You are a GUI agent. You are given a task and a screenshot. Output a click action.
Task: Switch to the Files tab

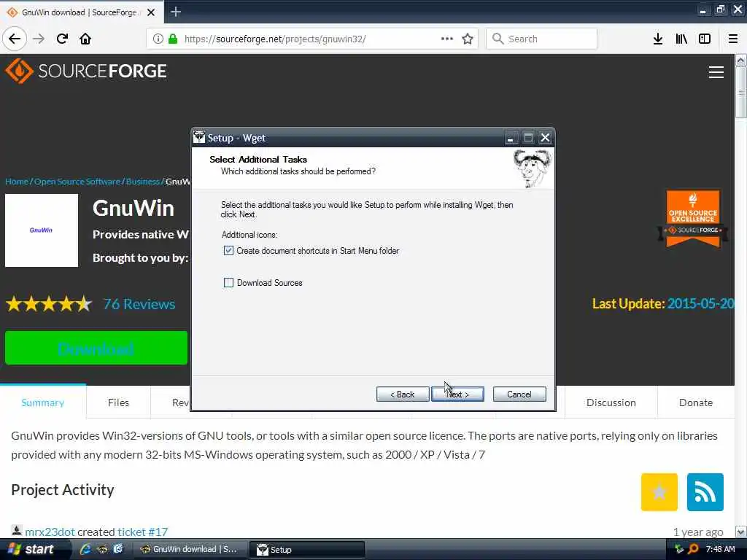[x=118, y=402]
